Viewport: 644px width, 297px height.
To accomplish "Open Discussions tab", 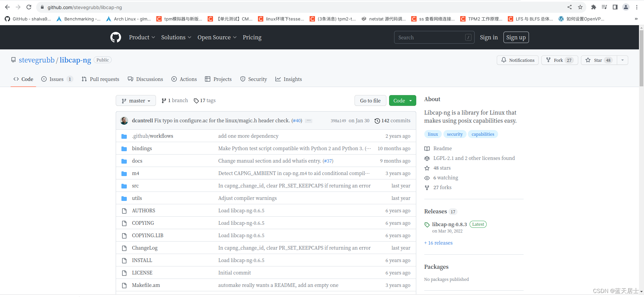I will pos(145,79).
